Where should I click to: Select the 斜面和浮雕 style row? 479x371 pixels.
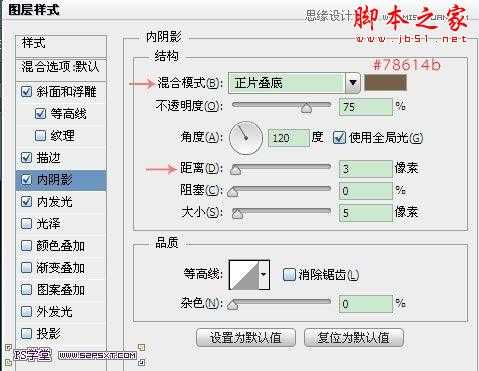[61, 92]
